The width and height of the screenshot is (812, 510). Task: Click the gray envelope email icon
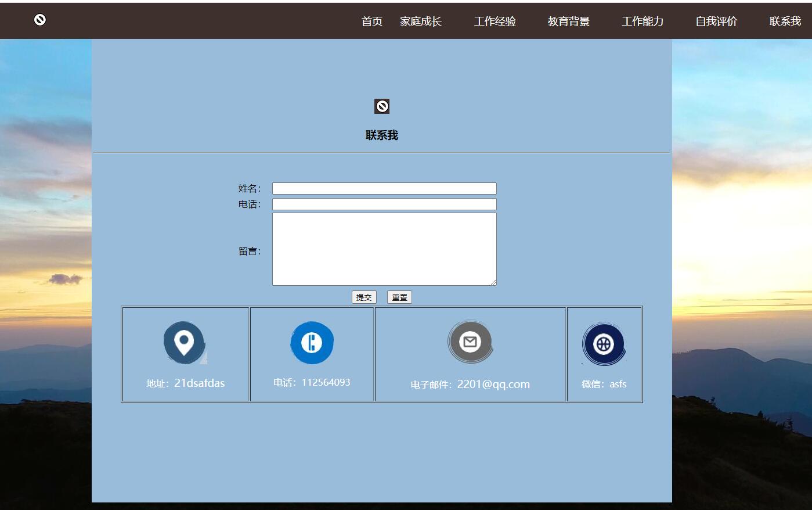tap(470, 342)
